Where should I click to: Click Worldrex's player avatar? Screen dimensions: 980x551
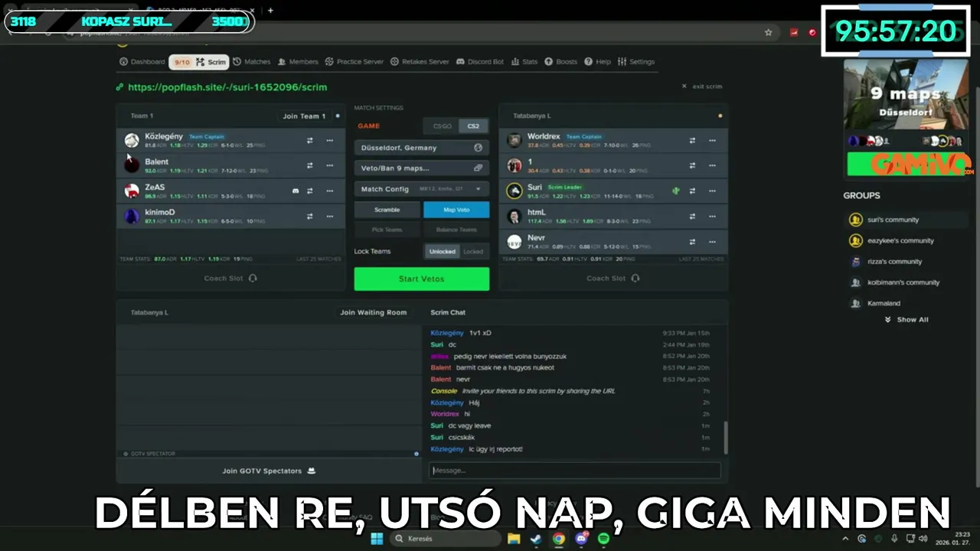tap(514, 140)
